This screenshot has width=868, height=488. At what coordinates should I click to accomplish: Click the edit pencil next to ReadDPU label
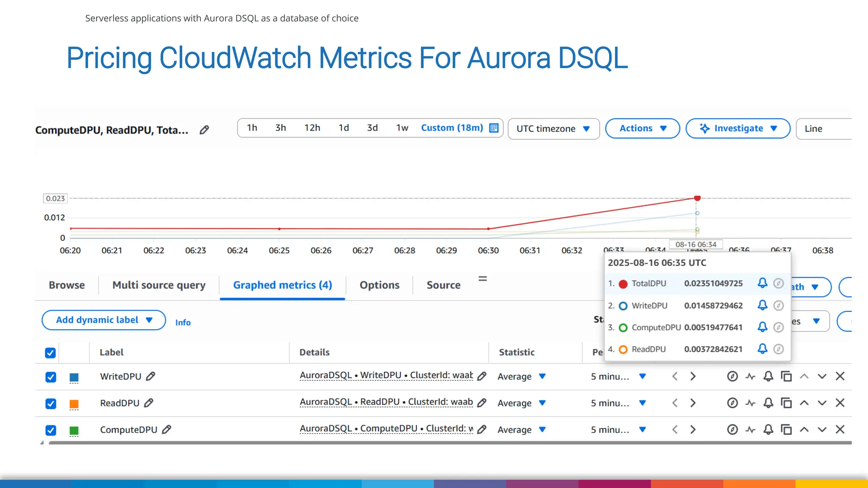tap(148, 403)
